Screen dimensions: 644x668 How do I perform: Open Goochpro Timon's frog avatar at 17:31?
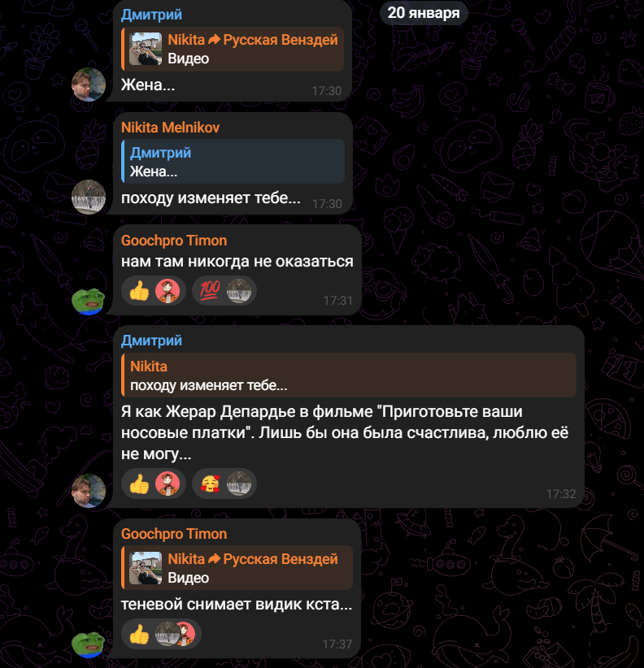[x=89, y=301]
